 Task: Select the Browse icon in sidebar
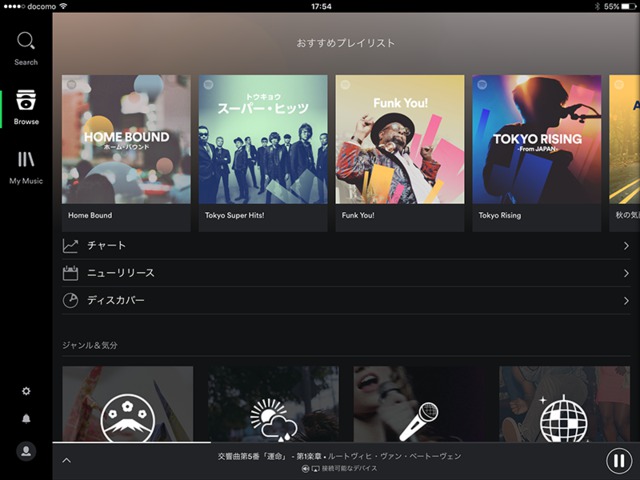(x=26, y=106)
